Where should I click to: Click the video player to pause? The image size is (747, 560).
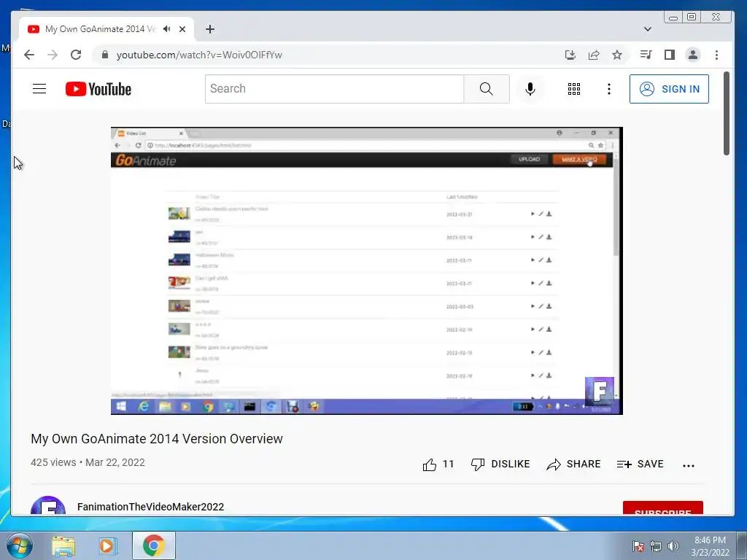(366, 271)
